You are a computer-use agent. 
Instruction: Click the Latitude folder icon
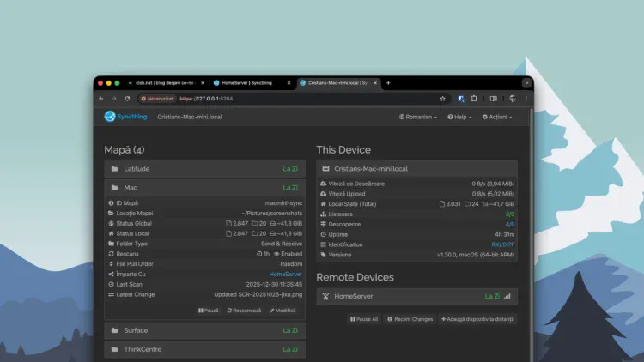[x=114, y=169]
